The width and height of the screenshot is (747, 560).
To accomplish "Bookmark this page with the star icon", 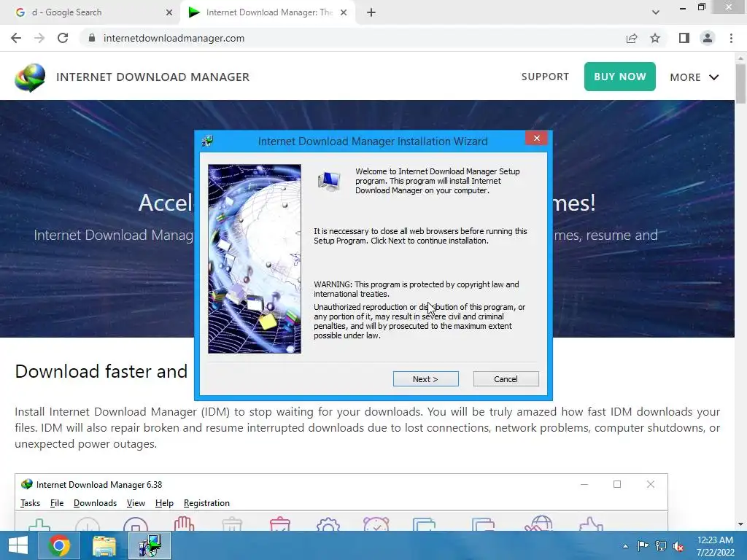I will [x=655, y=38].
